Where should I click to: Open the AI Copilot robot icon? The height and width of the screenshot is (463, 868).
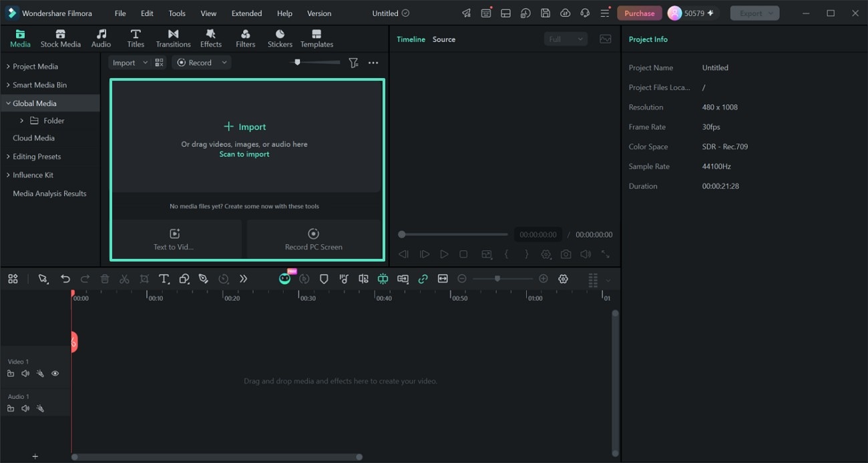point(285,278)
